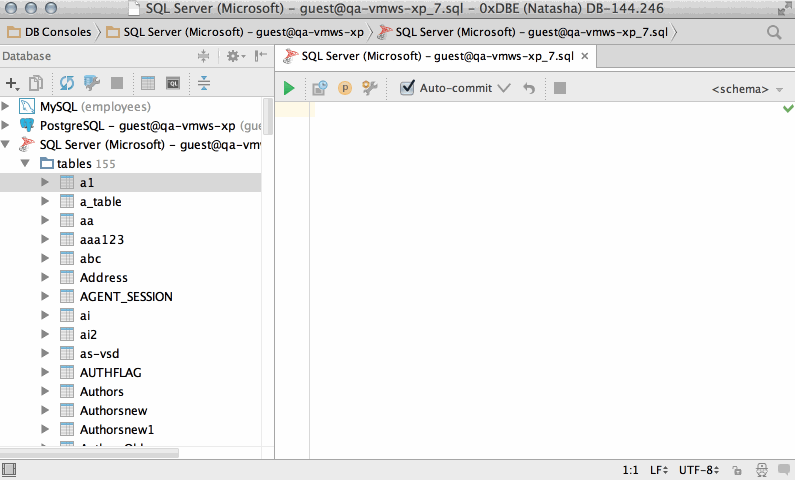The image size is (795, 480).
Task: Open the SQL console icon
Action: tap(173, 83)
